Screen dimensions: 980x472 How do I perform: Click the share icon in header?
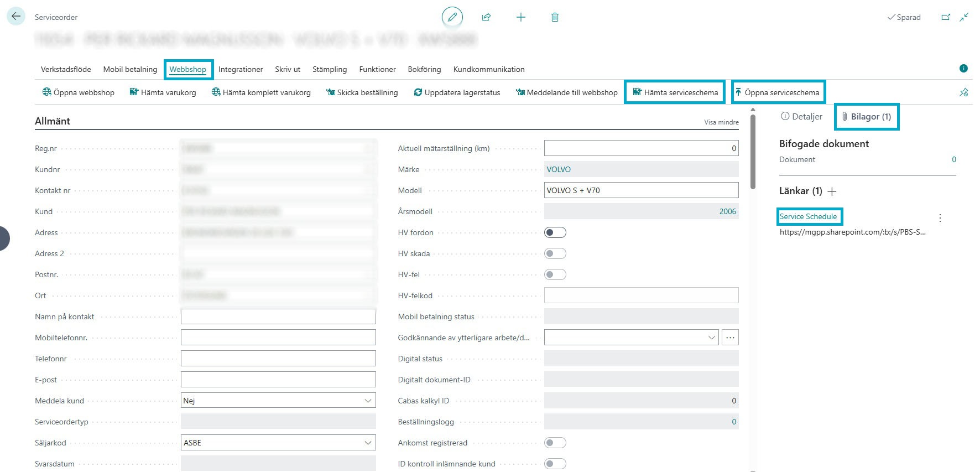pos(486,17)
